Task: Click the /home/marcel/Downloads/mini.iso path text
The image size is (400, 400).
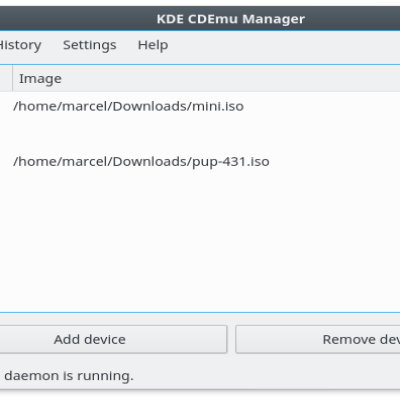Action: 128,106
